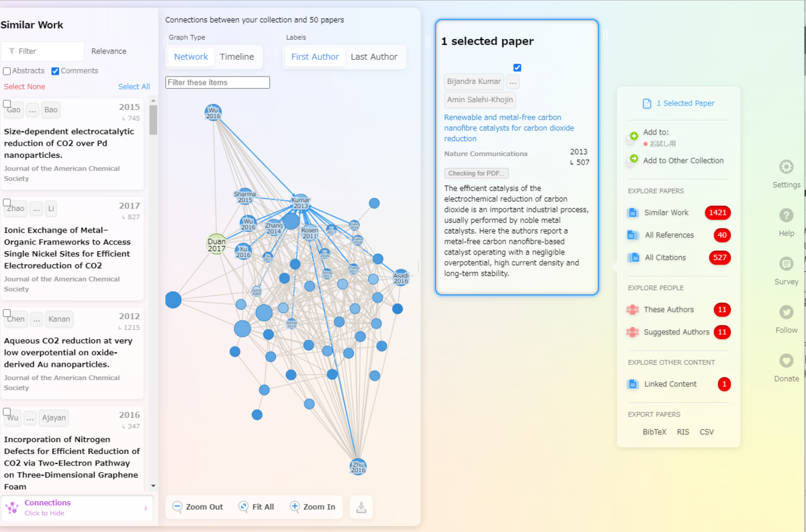Click the Connections network icon
This screenshot has height=532, width=806.
(x=11, y=508)
